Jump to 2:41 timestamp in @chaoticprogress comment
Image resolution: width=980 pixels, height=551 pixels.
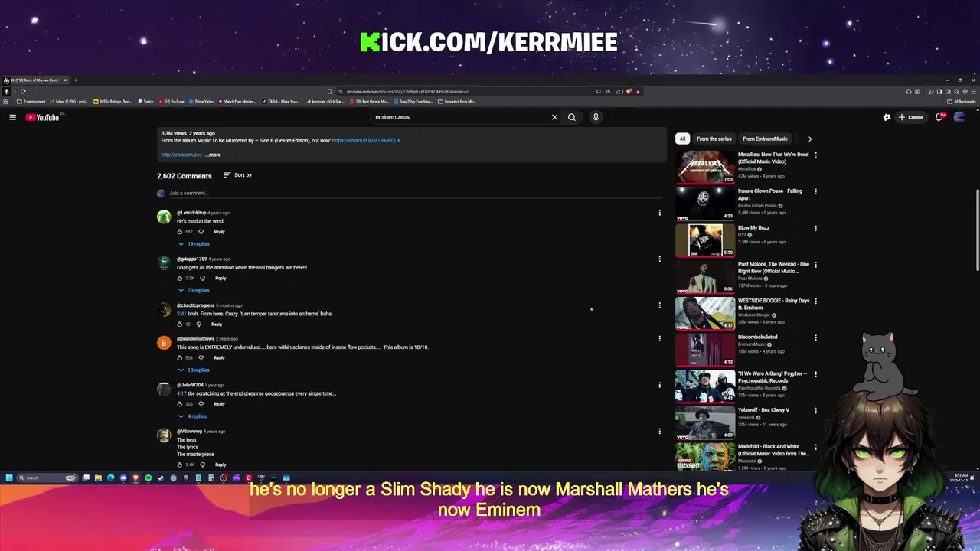(181, 314)
